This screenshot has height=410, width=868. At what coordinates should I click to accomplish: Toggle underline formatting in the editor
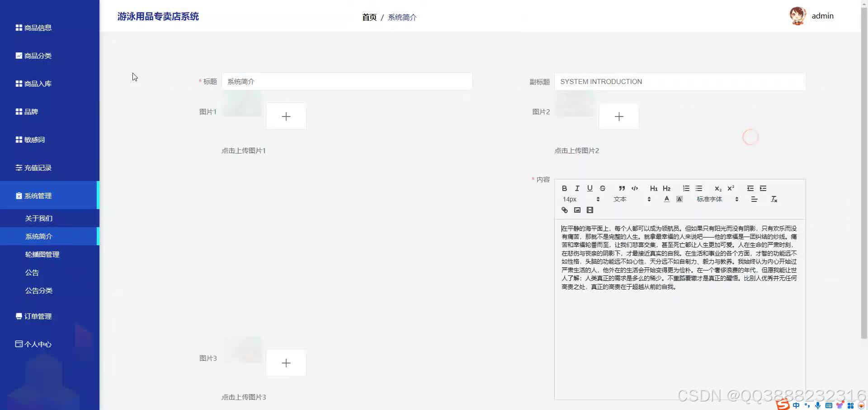coord(590,188)
